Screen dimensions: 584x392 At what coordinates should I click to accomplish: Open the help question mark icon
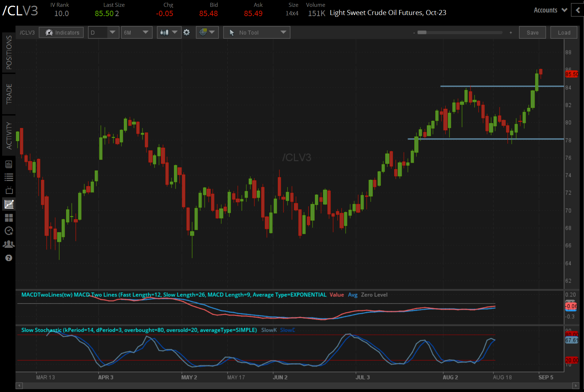[x=9, y=258]
